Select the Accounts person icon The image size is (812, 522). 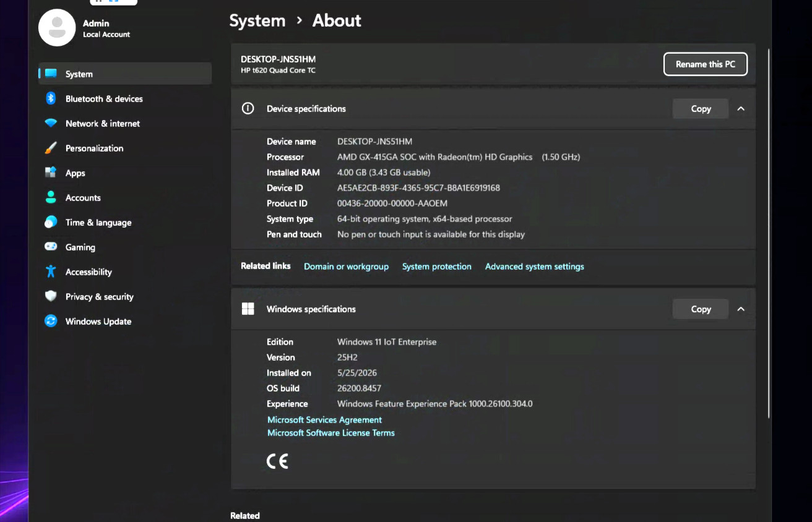click(x=51, y=197)
